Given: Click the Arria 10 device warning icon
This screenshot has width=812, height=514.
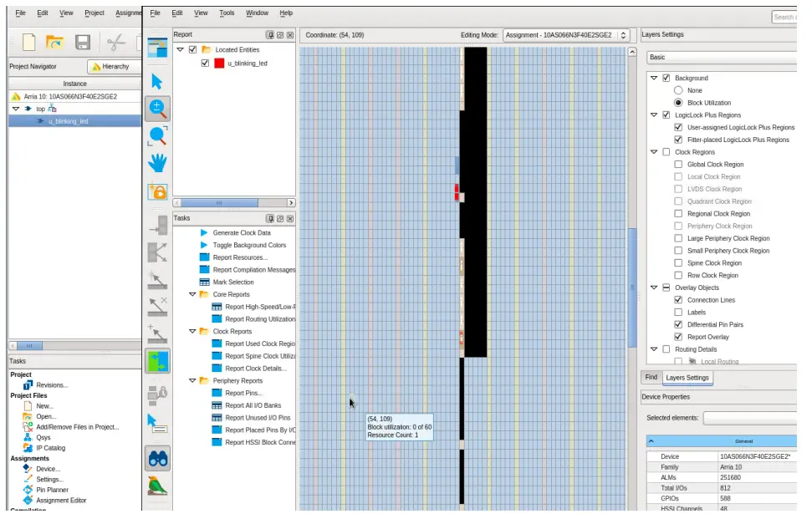Looking at the screenshot, I should [16, 96].
